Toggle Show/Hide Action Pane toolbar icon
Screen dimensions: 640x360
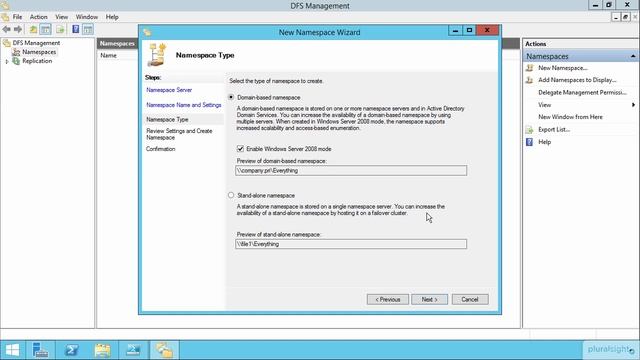88,29
